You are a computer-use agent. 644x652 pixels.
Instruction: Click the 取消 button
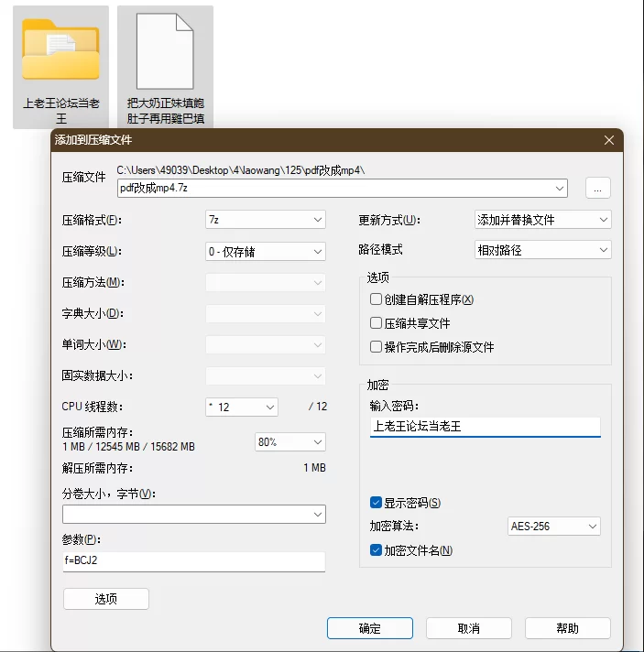click(x=469, y=628)
